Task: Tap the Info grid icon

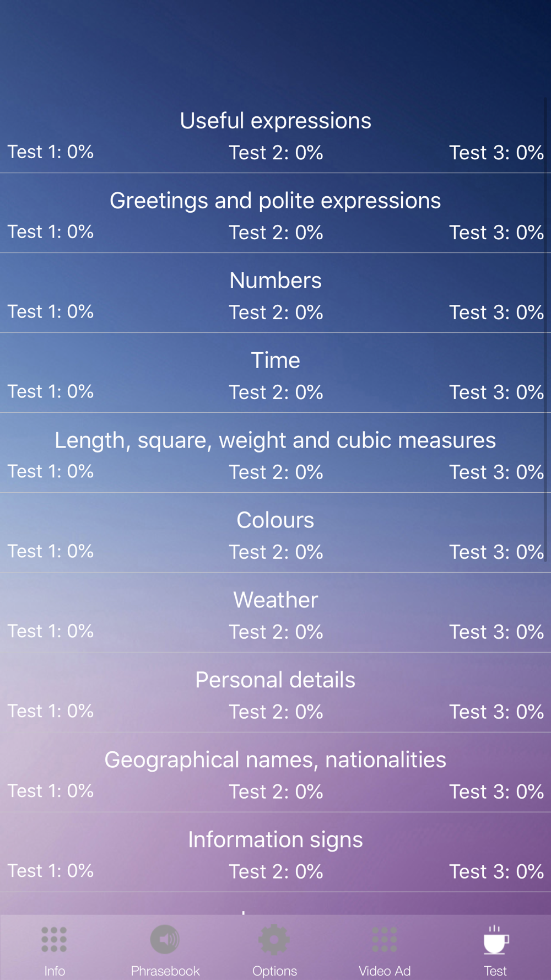Action: point(54,939)
